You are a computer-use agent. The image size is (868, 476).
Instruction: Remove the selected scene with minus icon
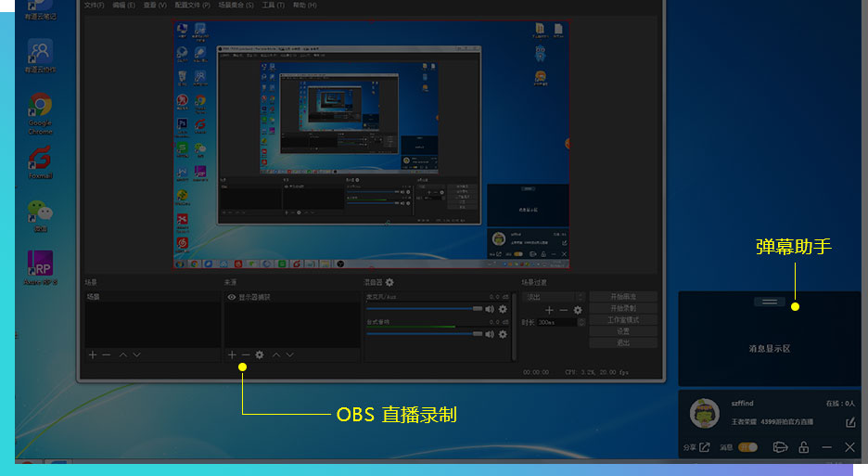[x=107, y=354]
